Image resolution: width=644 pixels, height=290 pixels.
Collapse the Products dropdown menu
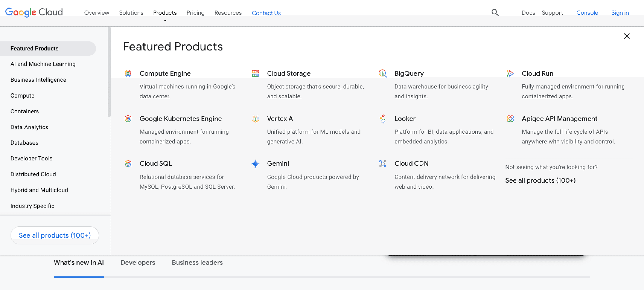tap(165, 13)
